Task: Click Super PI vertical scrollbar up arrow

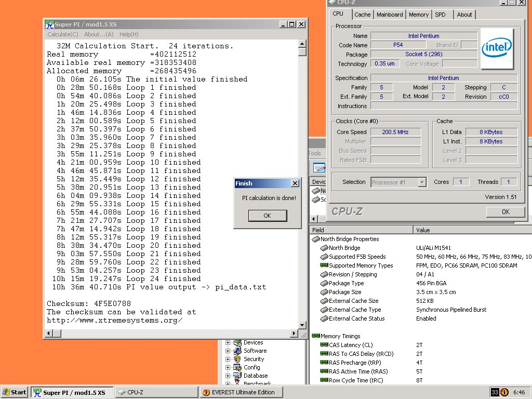Action: [302, 44]
